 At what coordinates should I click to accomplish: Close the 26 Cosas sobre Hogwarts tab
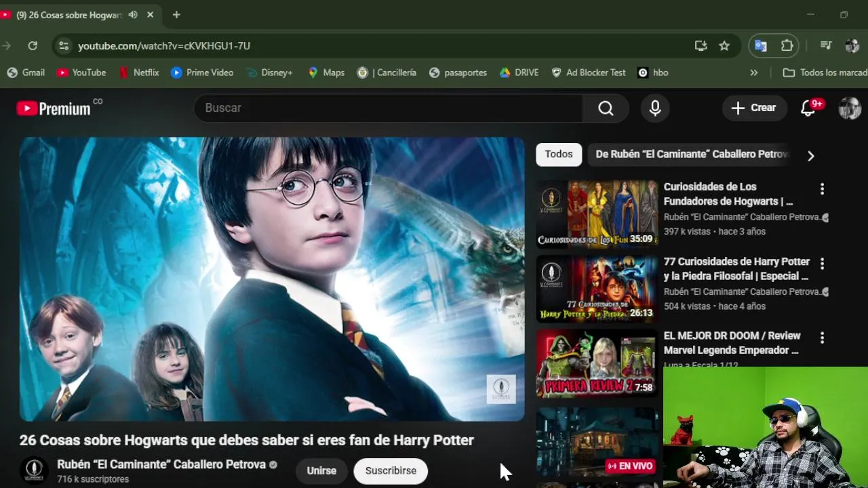151,15
